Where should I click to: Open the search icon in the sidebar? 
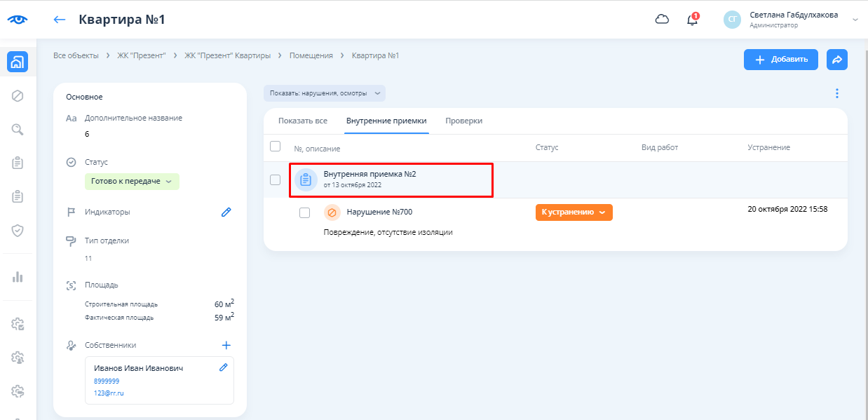click(18, 129)
